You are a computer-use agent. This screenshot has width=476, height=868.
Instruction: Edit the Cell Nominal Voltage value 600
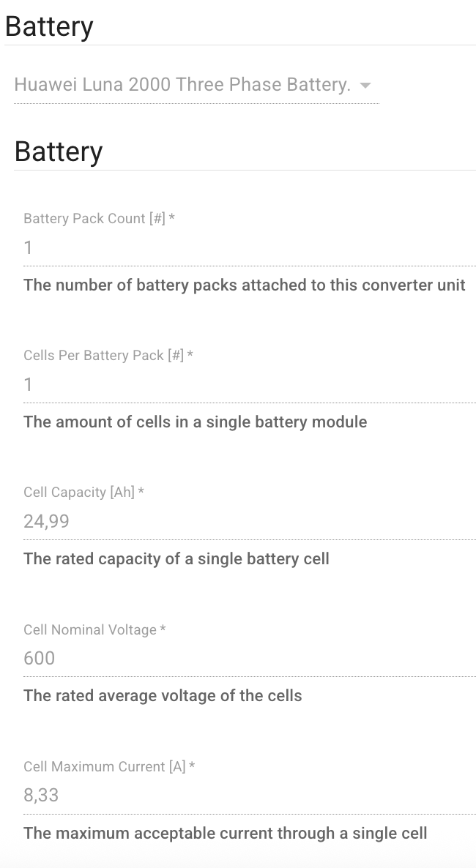(x=249, y=659)
